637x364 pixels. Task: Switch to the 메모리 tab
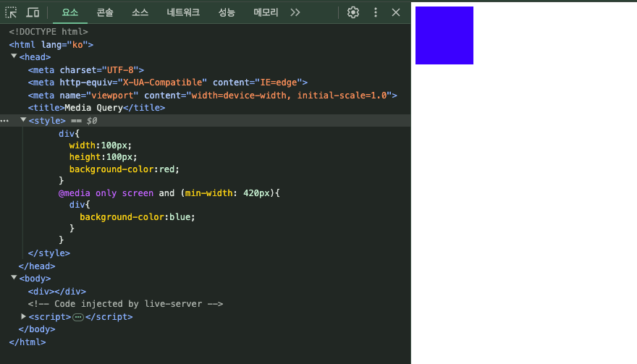pyautogui.click(x=266, y=12)
